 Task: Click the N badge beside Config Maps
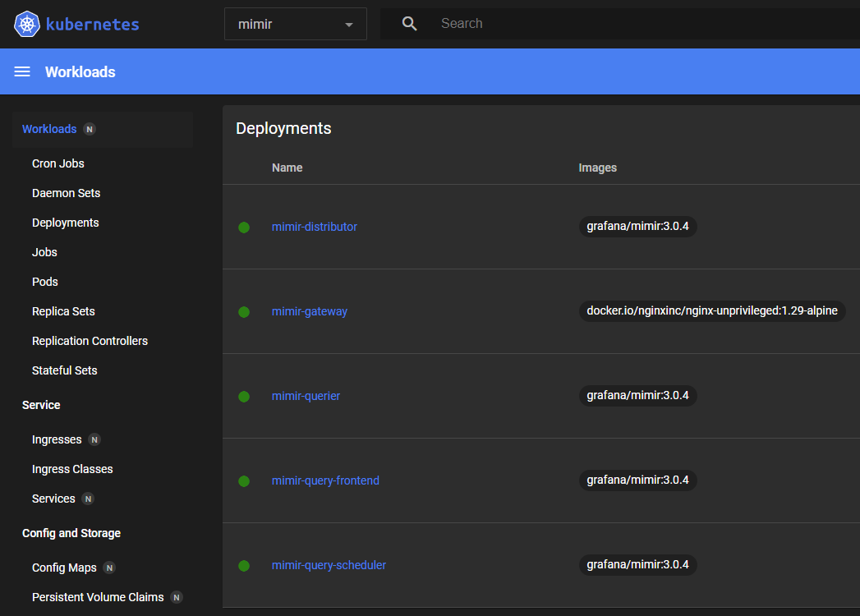point(110,568)
